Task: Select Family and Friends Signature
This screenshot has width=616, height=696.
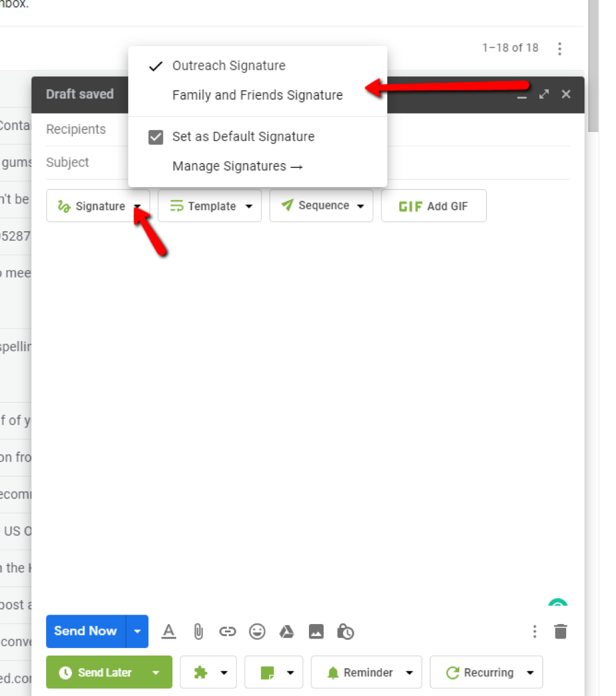Action: click(x=257, y=95)
